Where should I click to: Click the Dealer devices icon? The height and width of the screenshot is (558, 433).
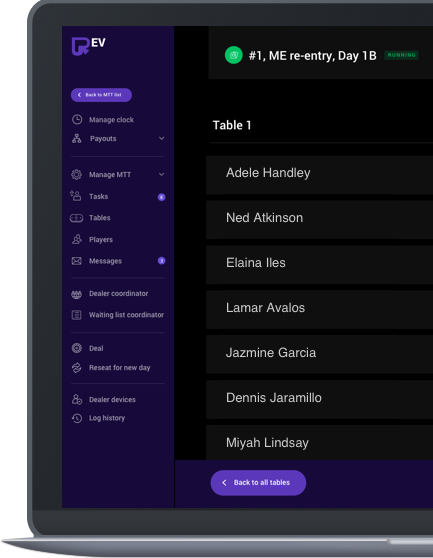coord(77,399)
